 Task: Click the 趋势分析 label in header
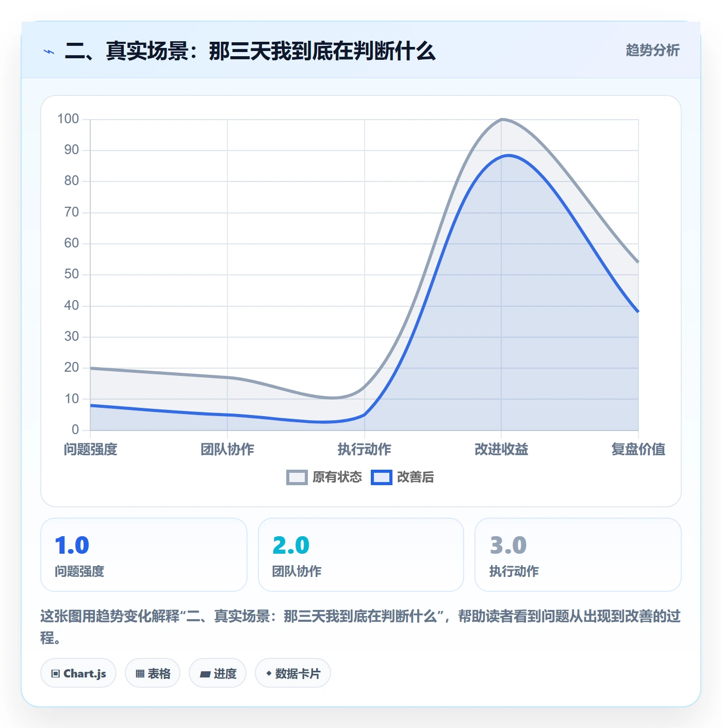652,51
